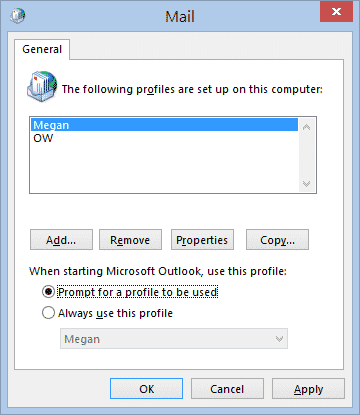This screenshot has width=360, height=415.
Task: Apply the profile settings
Action: click(x=308, y=389)
